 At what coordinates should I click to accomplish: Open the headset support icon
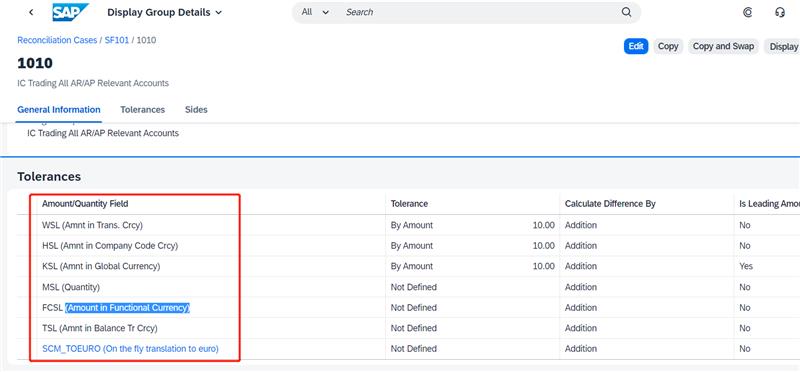pos(780,12)
